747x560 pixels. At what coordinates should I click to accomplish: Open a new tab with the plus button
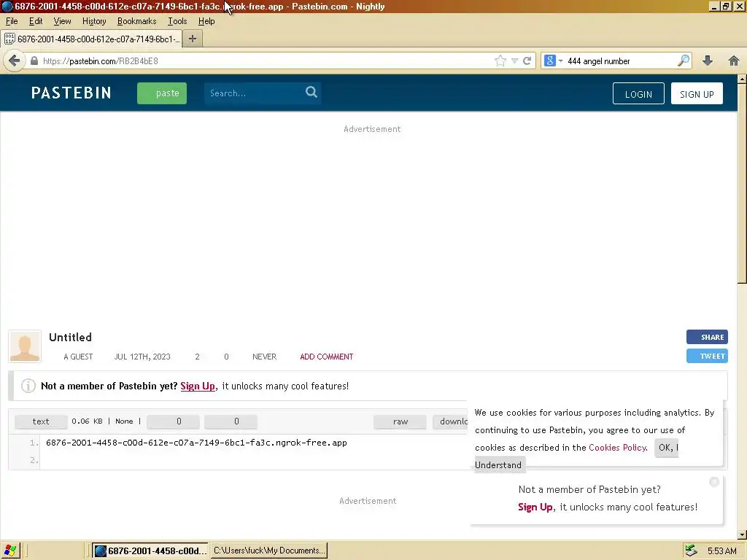pos(193,39)
